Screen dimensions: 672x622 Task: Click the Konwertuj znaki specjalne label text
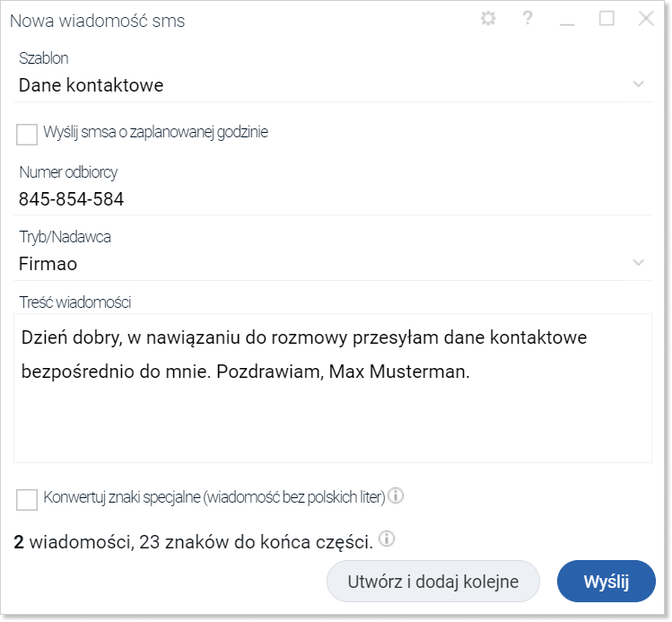pos(214,497)
